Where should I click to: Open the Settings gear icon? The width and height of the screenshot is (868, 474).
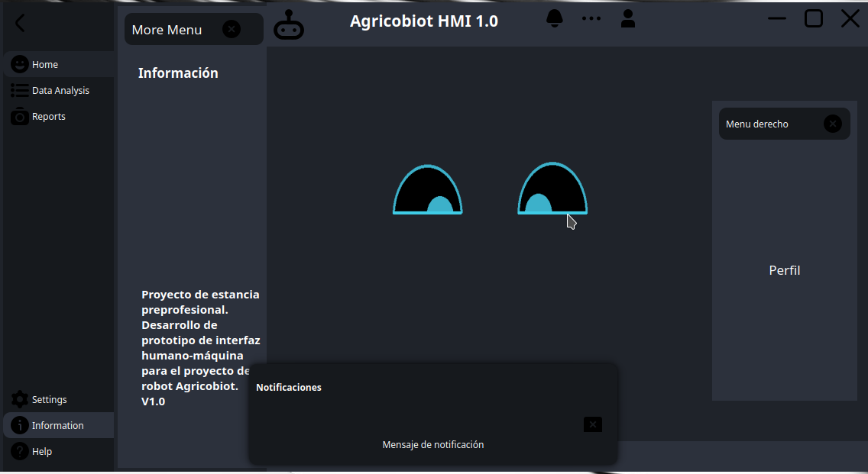tap(18, 398)
